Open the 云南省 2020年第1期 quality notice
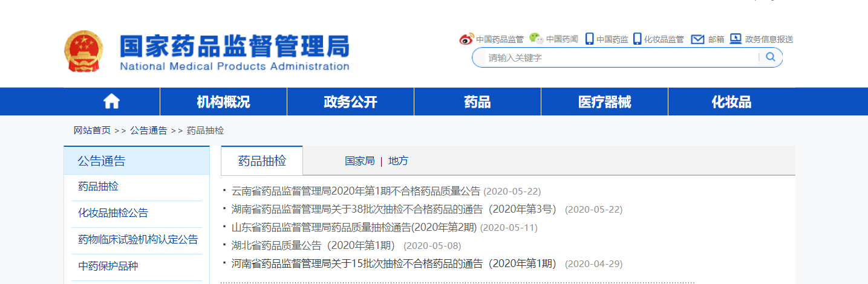 (356, 191)
